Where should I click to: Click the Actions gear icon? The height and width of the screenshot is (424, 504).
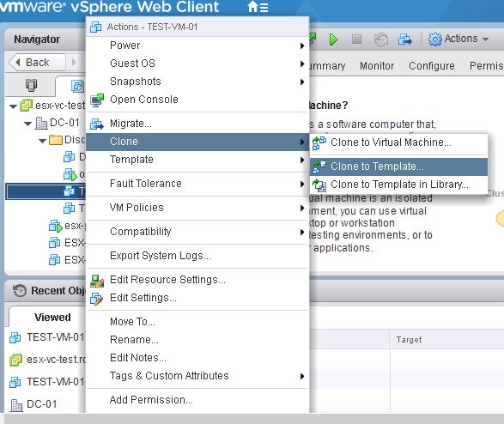[x=435, y=39]
